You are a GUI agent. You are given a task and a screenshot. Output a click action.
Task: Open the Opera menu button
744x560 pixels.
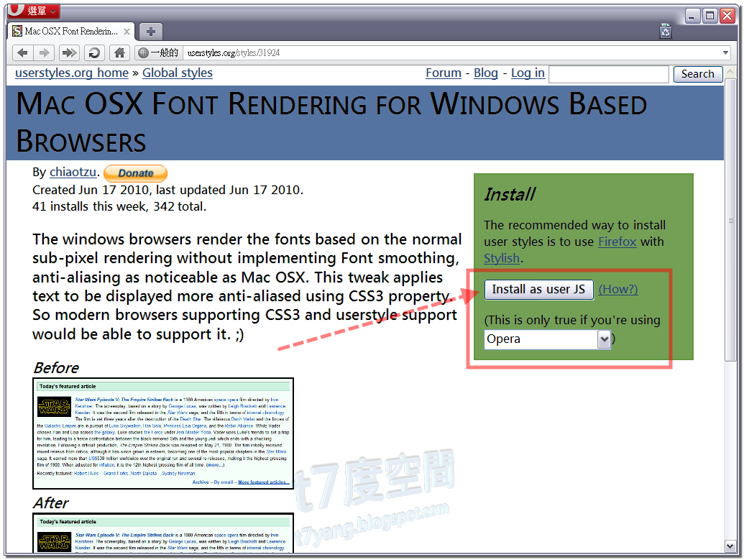tap(33, 11)
